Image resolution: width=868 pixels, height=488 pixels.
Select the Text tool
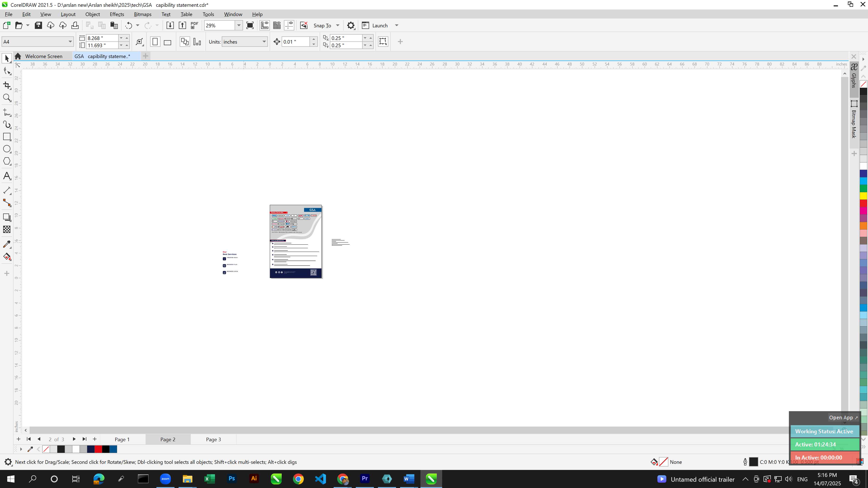click(x=7, y=176)
